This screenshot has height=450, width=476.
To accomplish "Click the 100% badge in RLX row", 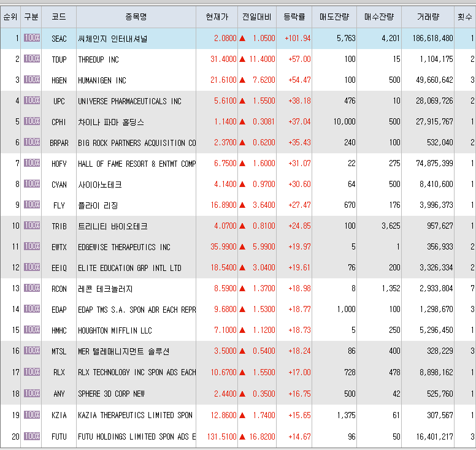I will [x=32, y=372].
